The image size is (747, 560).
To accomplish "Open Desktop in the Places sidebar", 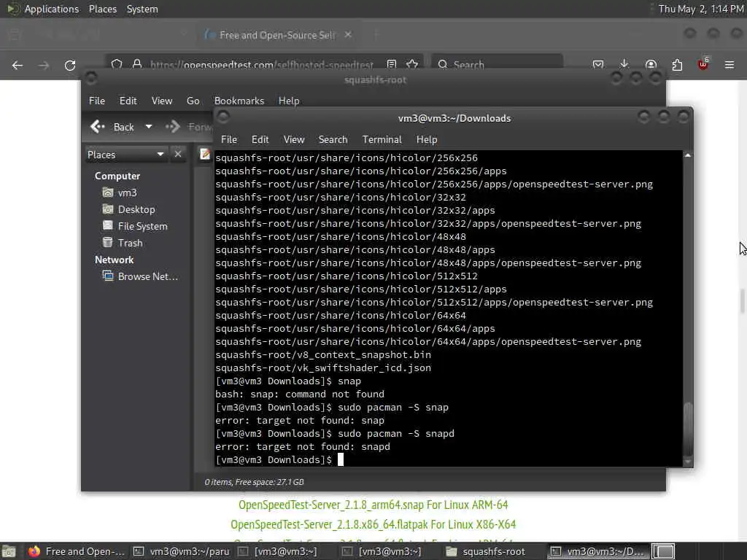I will coord(128,209).
